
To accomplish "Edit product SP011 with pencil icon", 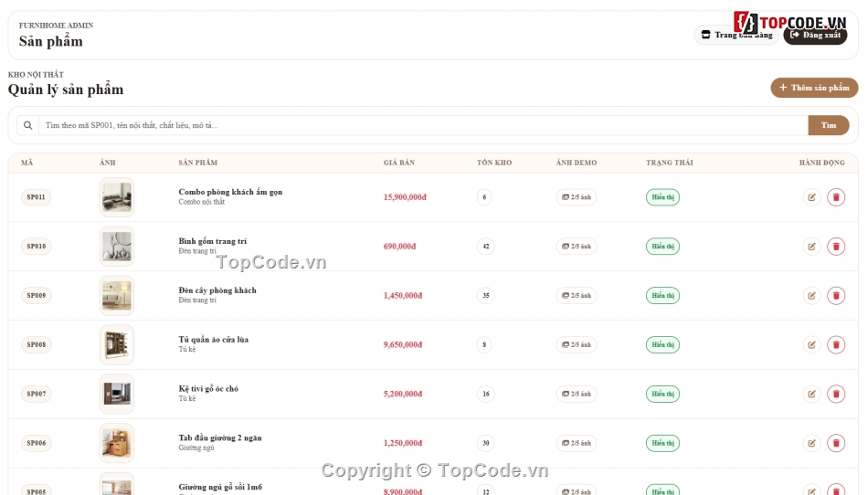I will [811, 197].
